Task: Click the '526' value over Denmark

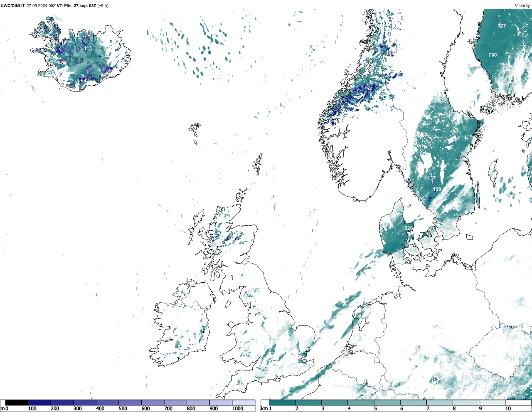Action: [x=409, y=228]
